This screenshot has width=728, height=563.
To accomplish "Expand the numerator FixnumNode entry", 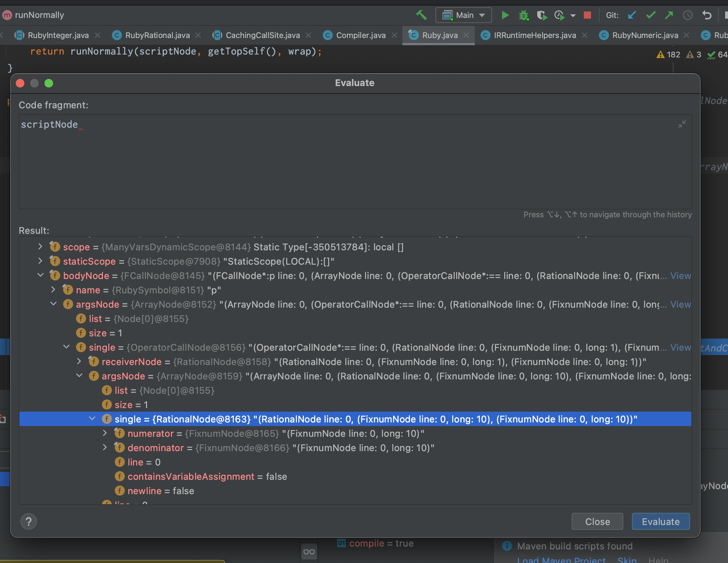I will pos(104,433).
